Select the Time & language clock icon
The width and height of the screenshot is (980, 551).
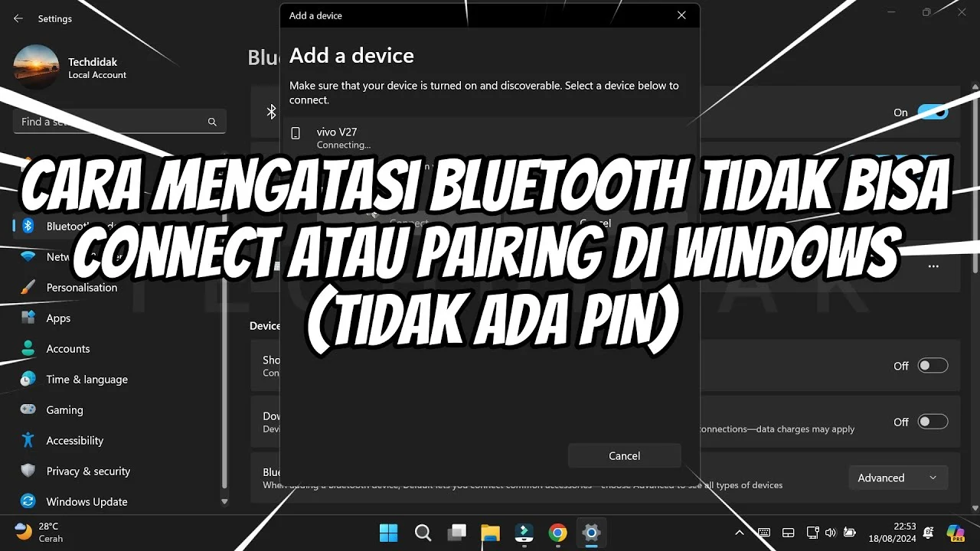[x=28, y=379]
